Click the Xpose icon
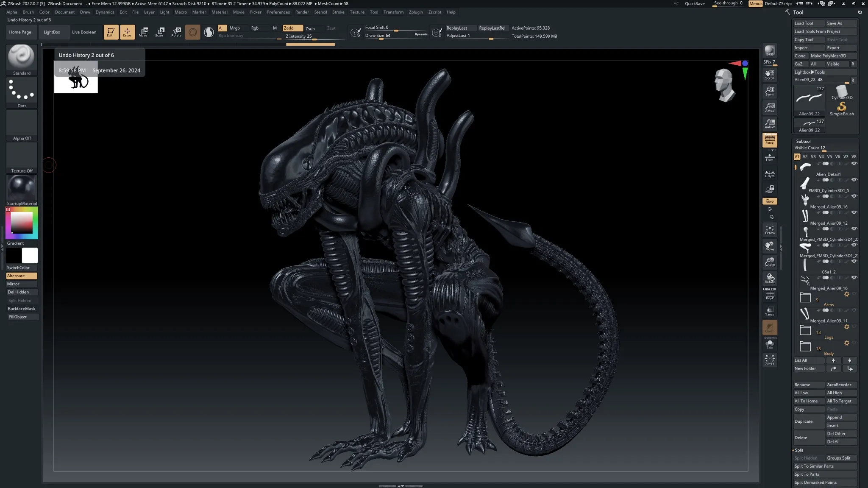This screenshot has height=488, width=868. tap(770, 360)
